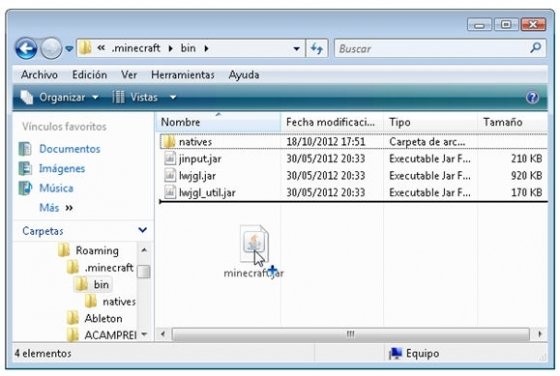Click the 210 KB size cell
This screenshot has width=560, height=376.
pyautogui.click(x=526, y=159)
